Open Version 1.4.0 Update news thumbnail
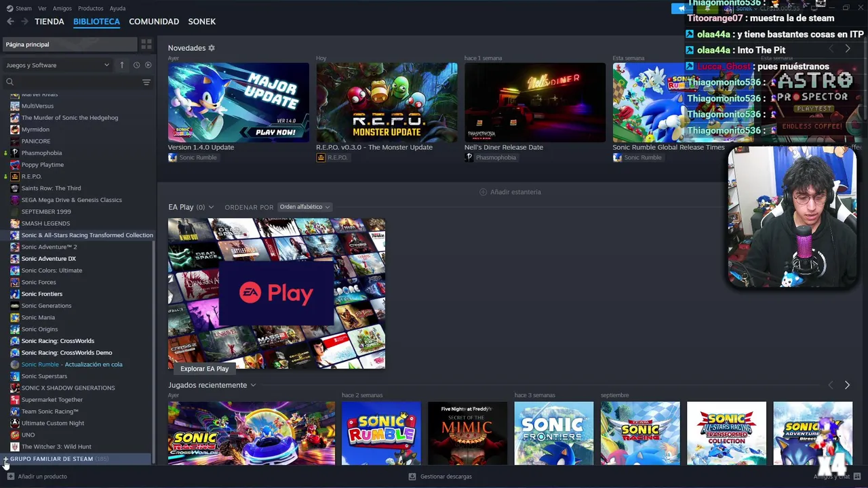 239,102
